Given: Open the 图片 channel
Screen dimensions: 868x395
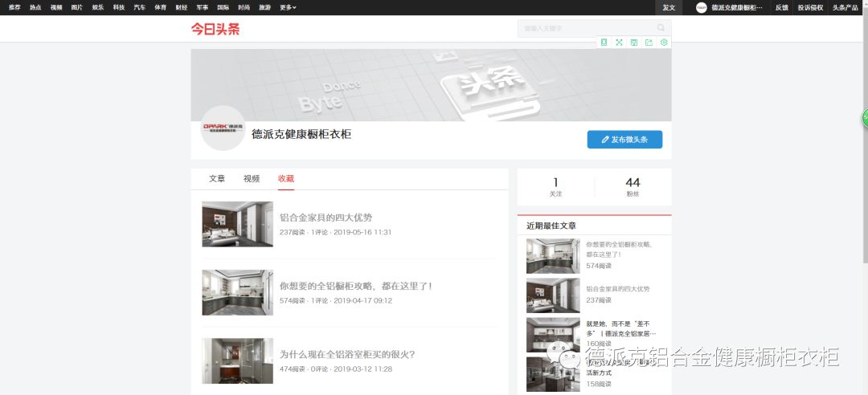Looking at the screenshot, I should (77, 8).
